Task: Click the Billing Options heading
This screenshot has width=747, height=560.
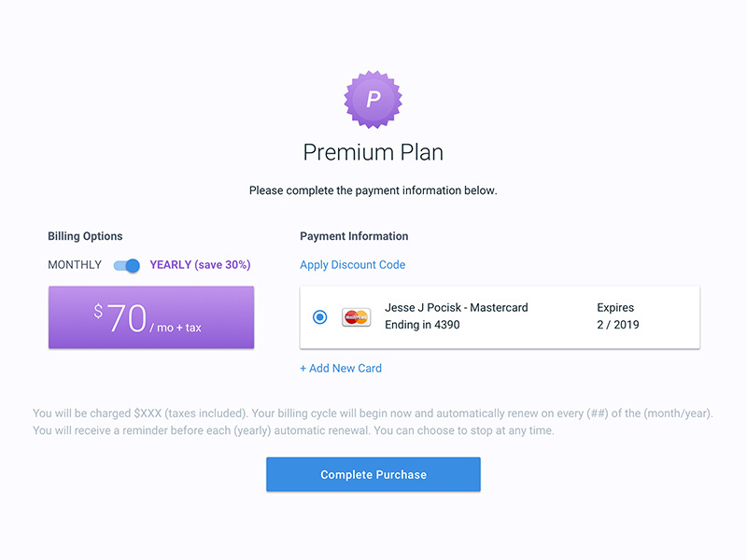Action: [x=85, y=236]
